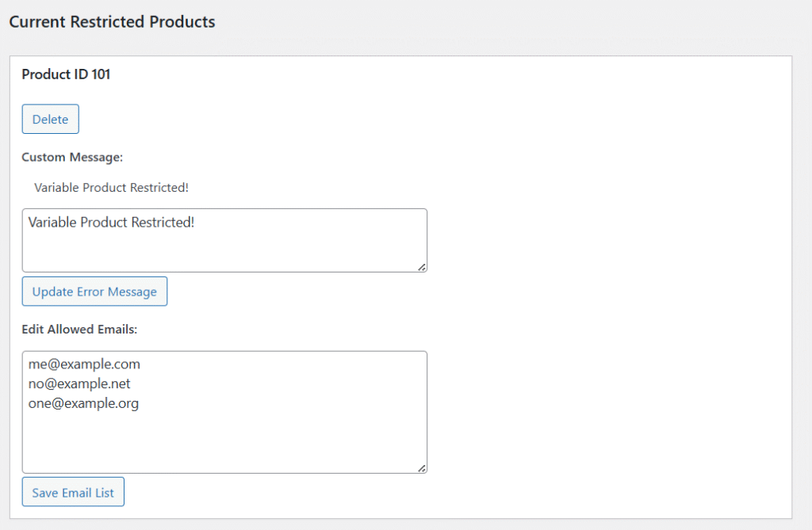812x530 pixels.
Task: Place cursor on me@example.com line
Action: click(x=84, y=364)
